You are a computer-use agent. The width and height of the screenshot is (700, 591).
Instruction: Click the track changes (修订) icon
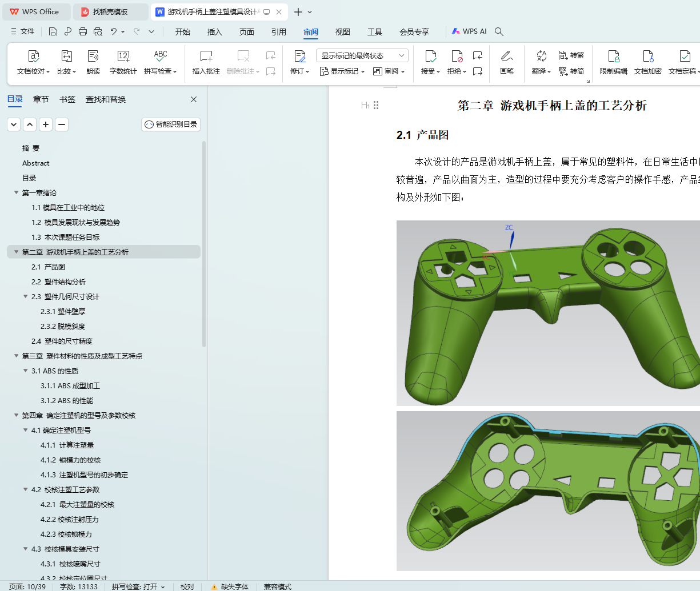pyautogui.click(x=299, y=56)
